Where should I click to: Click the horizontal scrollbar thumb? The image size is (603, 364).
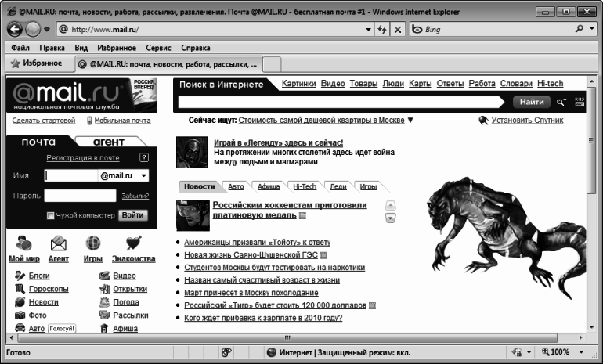[287, 338]
